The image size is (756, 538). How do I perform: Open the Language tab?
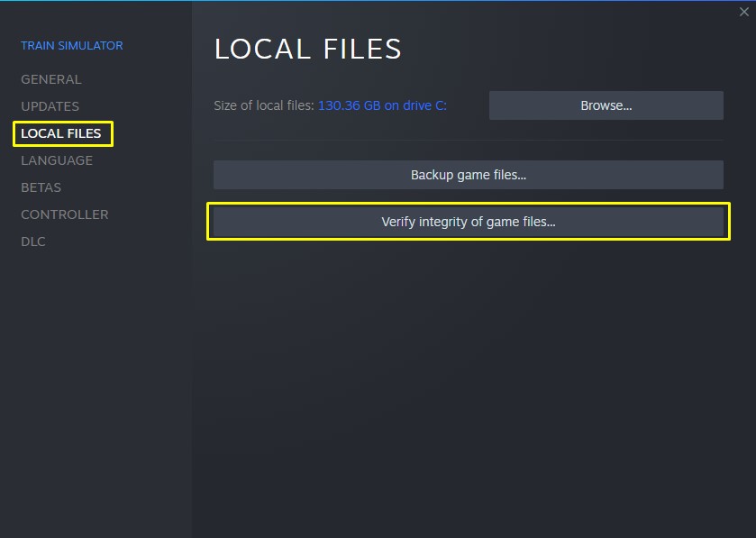click(57, 160)
